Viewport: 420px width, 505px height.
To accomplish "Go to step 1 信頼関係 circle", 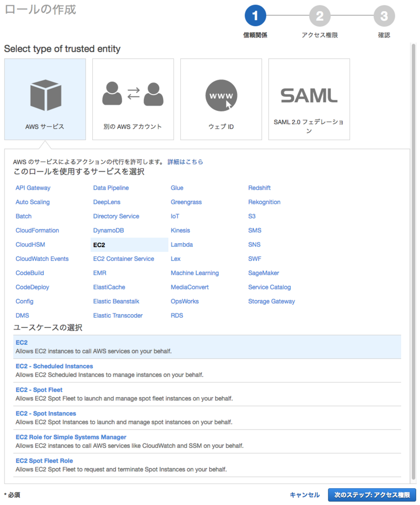I will click(255, 15).
